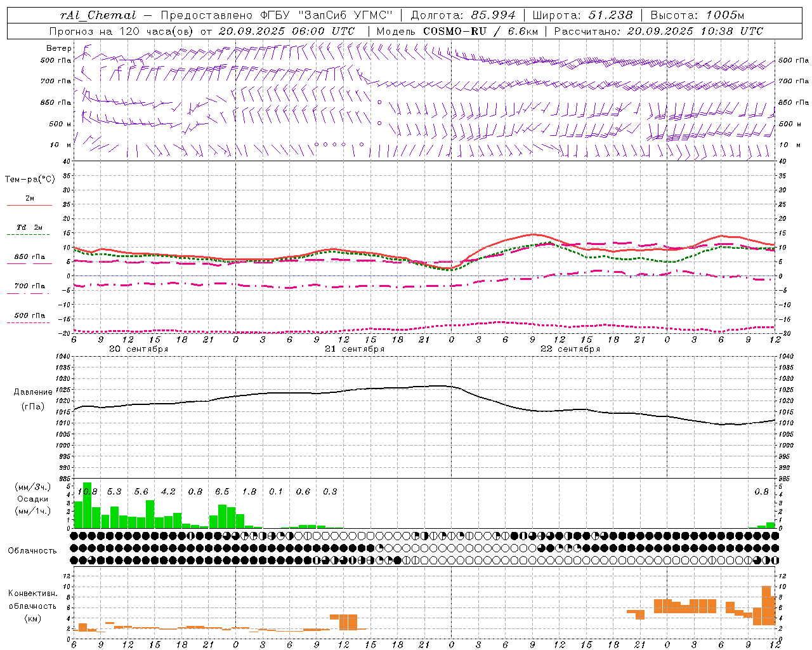Click the precipitation total "5.3"
Image resolution: width=812 pixels, height=650 pixels.
tap(114, 492)
